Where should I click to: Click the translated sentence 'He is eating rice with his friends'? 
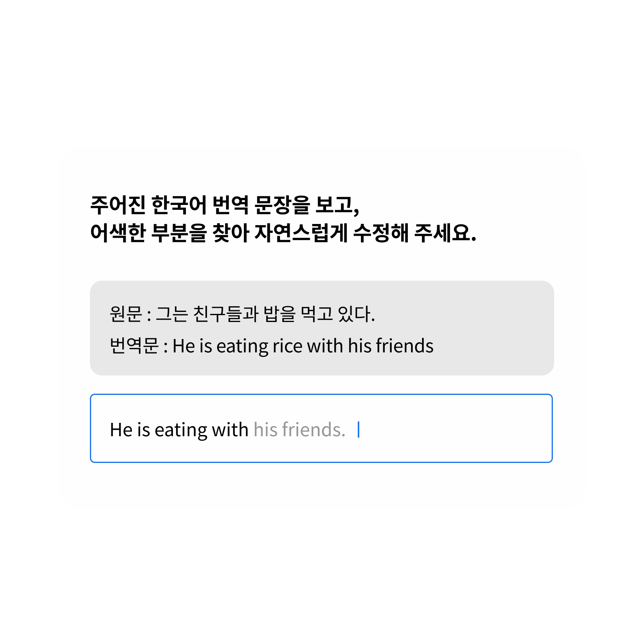(x=303, y=346)
